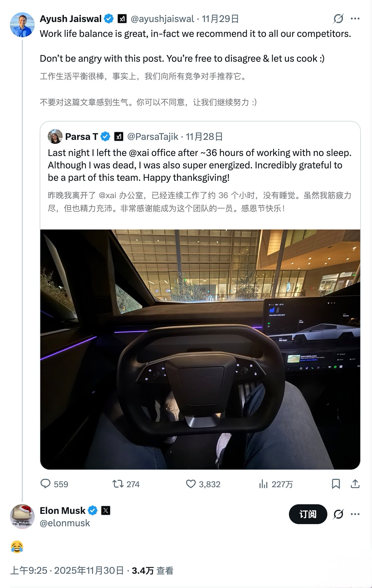Open more options on Ayush's post
This screenshot has width=372, height=588.
click(355, 19)
